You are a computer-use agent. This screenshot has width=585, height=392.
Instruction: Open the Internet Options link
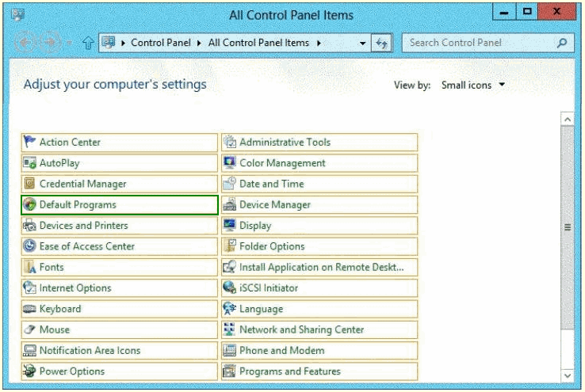tap(75, 288)
